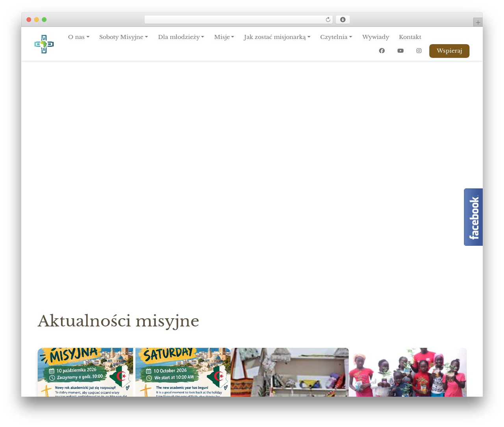Screen dimensions: 504x427
Task: Expand the O nas dropdown menu
Action: (79, 37)
